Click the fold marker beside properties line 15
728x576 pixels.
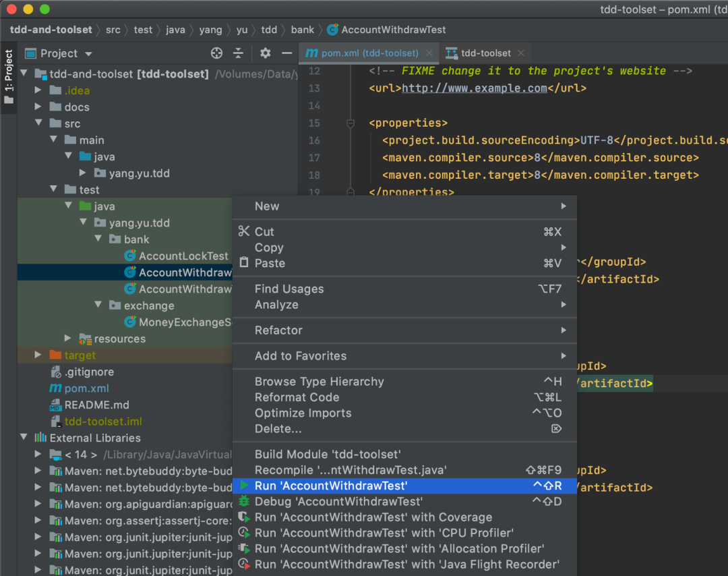[x=351, y=123]
